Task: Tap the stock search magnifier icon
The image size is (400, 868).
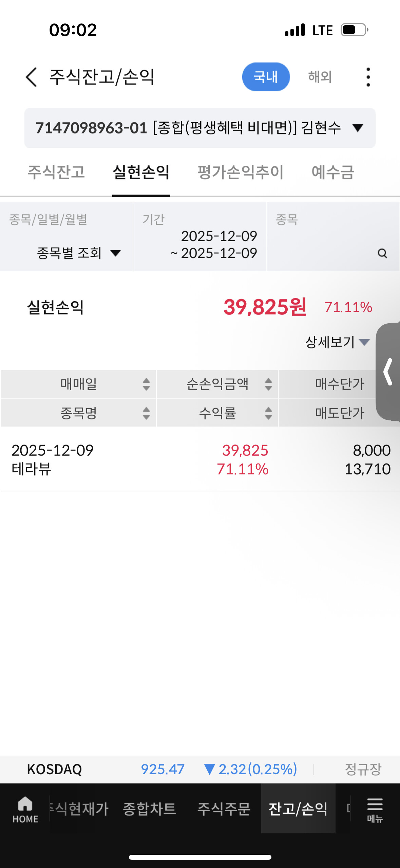Action: [x=382, y=253]
